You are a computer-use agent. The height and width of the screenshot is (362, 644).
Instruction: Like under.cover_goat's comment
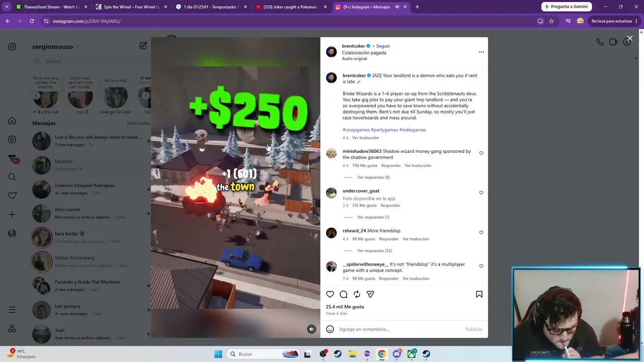tap(481, 193)
